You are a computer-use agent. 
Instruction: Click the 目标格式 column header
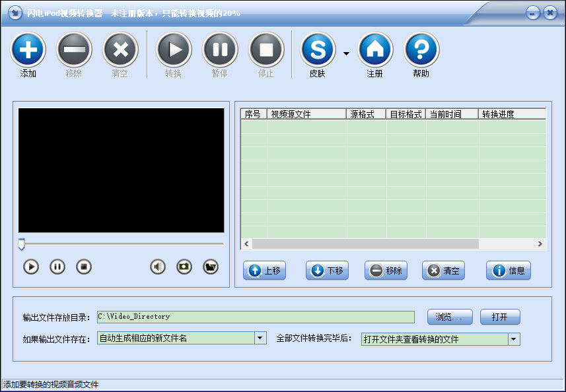tap(406, 114)
